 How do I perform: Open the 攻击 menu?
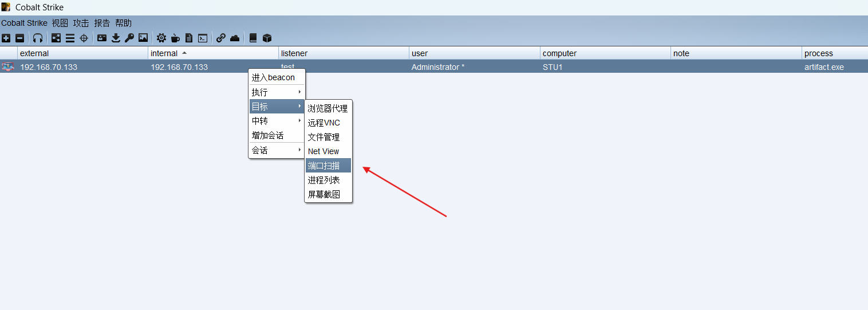81,23
